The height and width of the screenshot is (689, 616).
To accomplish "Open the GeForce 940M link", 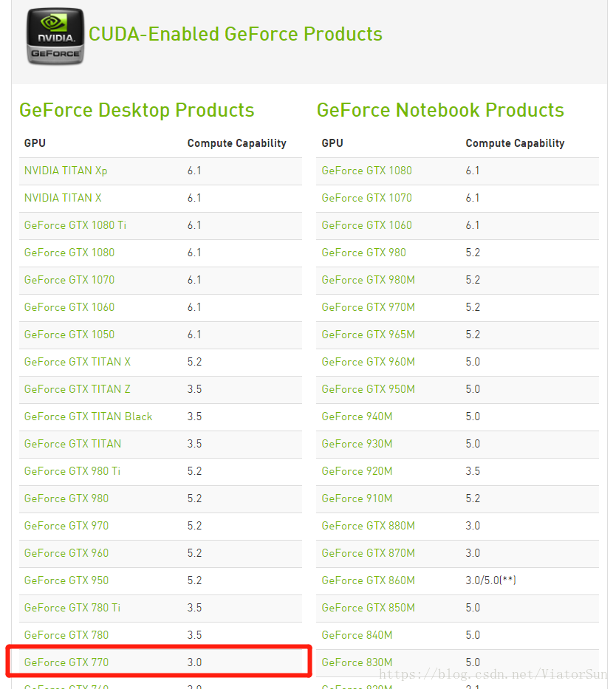I will (x=357, y=416).
